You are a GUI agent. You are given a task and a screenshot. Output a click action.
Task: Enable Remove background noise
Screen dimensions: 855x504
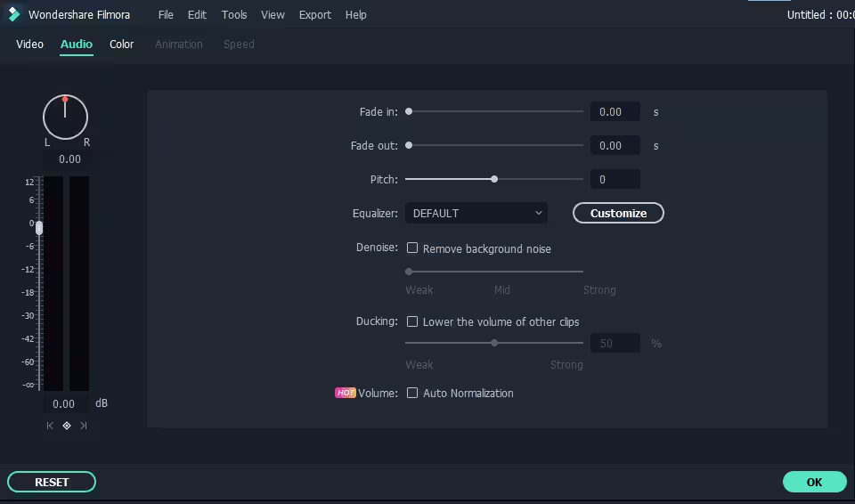(x=412, y=248)
